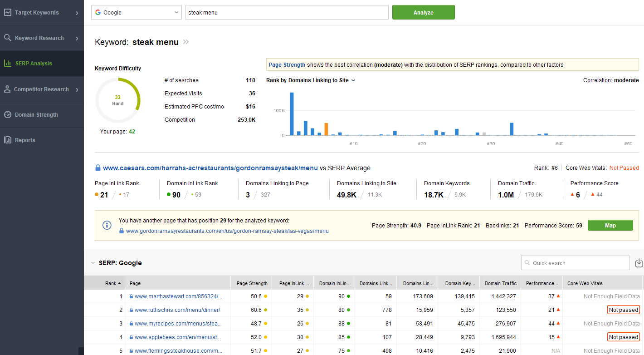
Task: Sort by Rank column header
Action: coord(105,283)
